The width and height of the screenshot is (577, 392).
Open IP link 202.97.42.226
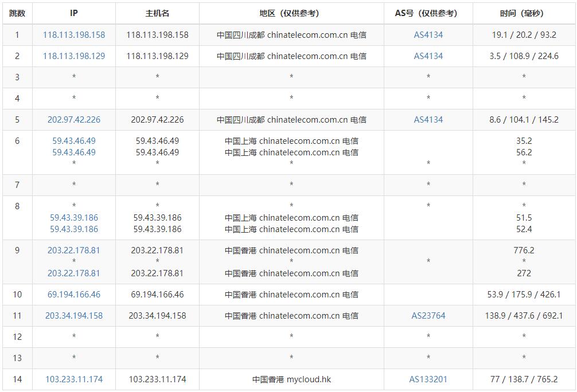pyautogui.click(x=74, y=120)
